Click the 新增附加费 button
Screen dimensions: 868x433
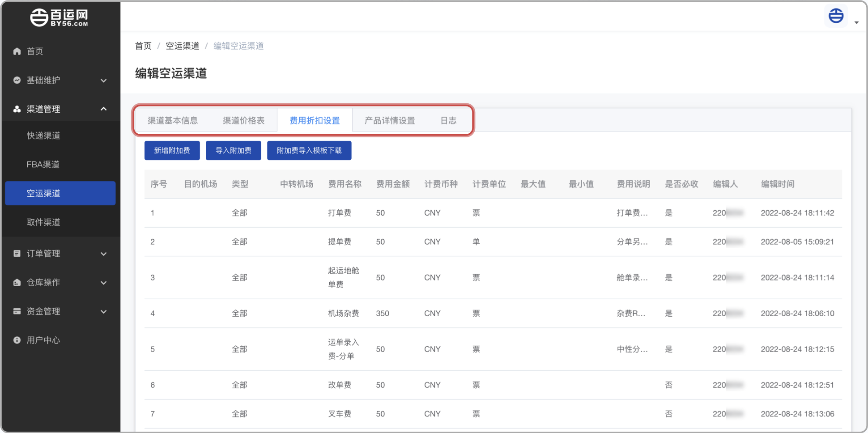click(172, 151)
